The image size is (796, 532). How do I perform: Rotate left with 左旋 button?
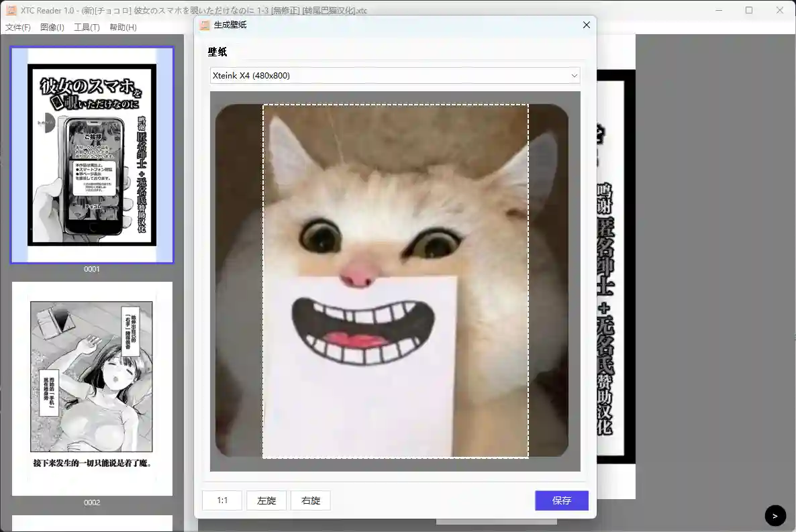point(266,500)
